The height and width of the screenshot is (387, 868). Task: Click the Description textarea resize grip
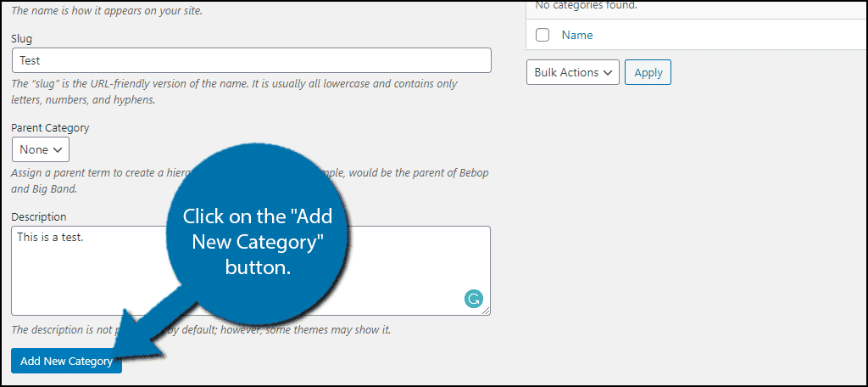[x=486, y=311]
